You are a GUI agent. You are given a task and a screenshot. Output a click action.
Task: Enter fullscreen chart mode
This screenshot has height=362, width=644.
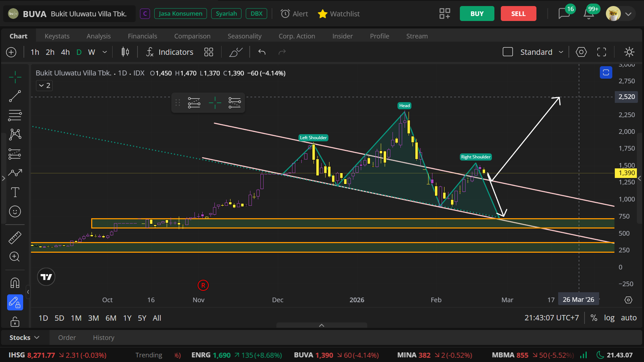(x=602, y=52)
